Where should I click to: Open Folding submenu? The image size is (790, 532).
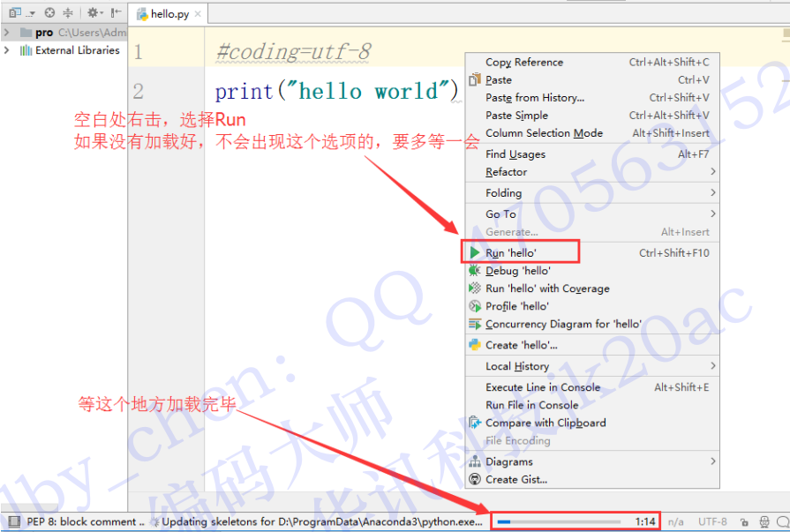pos(592,193)
